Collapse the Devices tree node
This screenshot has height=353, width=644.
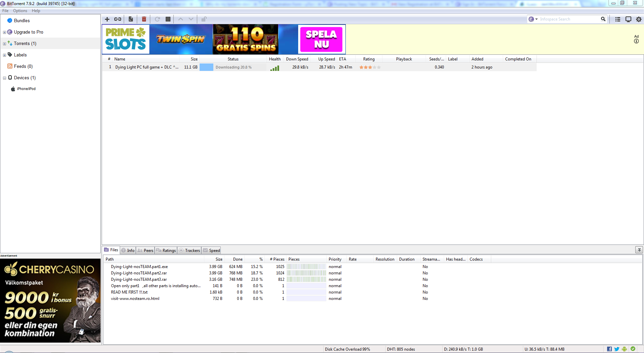click(x=4, y=78)
